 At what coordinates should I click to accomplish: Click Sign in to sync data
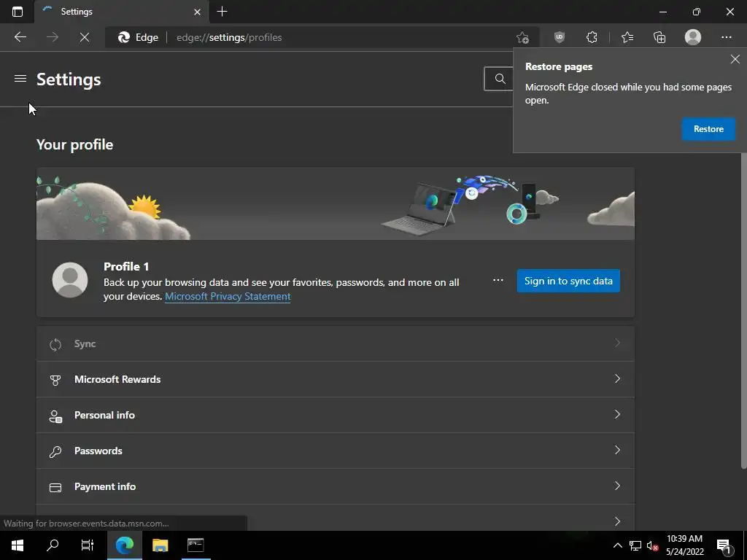[x=568, y=281]
